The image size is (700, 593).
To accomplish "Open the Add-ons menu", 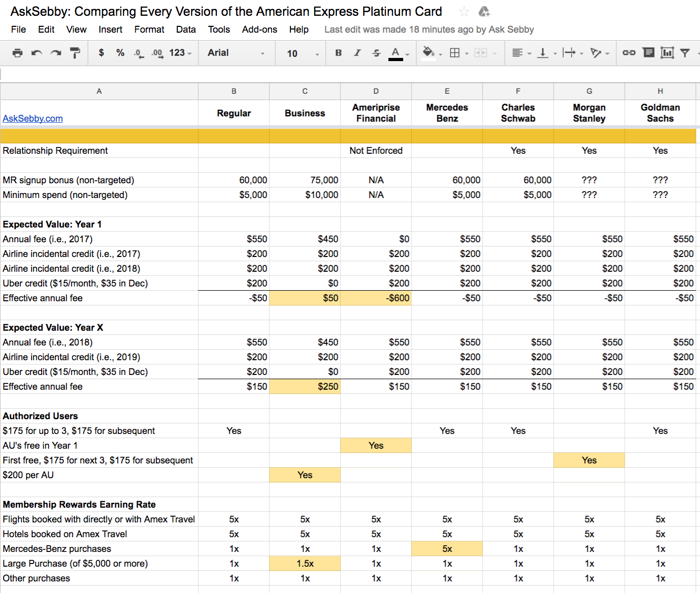I will click(x=259, y=29).
